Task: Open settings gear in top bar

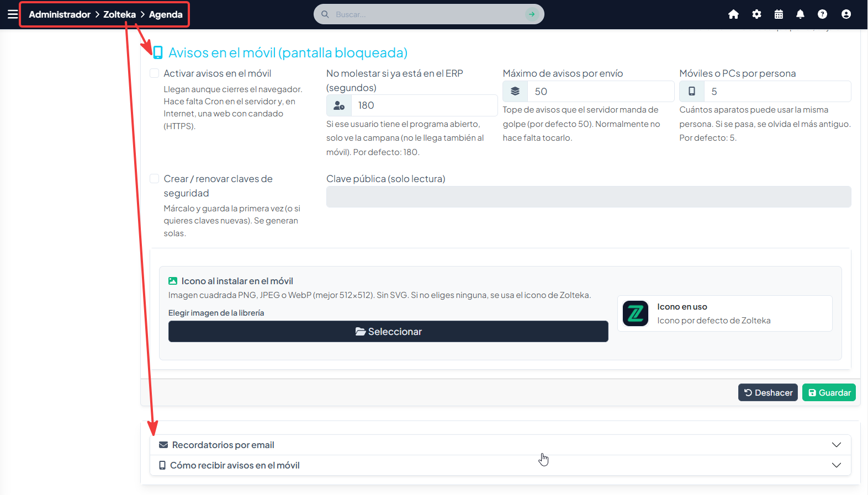Action: 756,14
